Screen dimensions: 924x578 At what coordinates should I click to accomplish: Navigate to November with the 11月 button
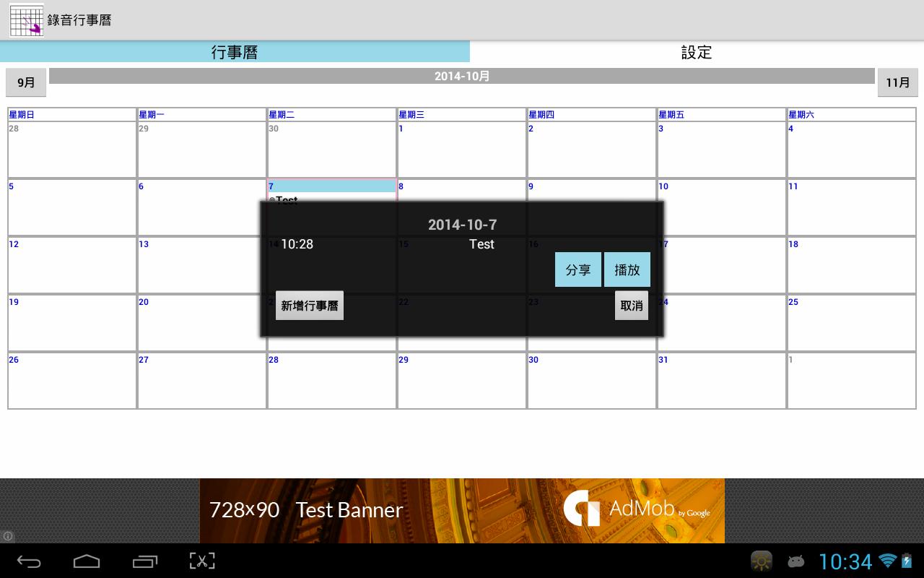point(897,82)
